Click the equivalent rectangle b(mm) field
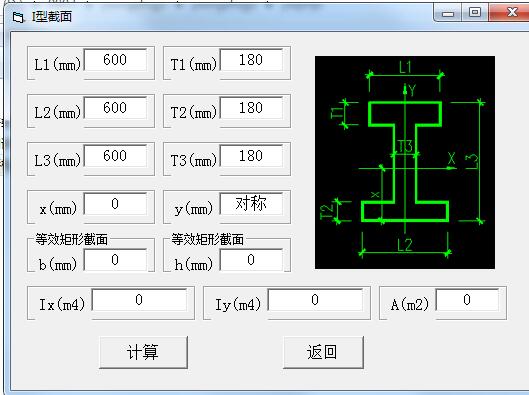 pos(115,260)
